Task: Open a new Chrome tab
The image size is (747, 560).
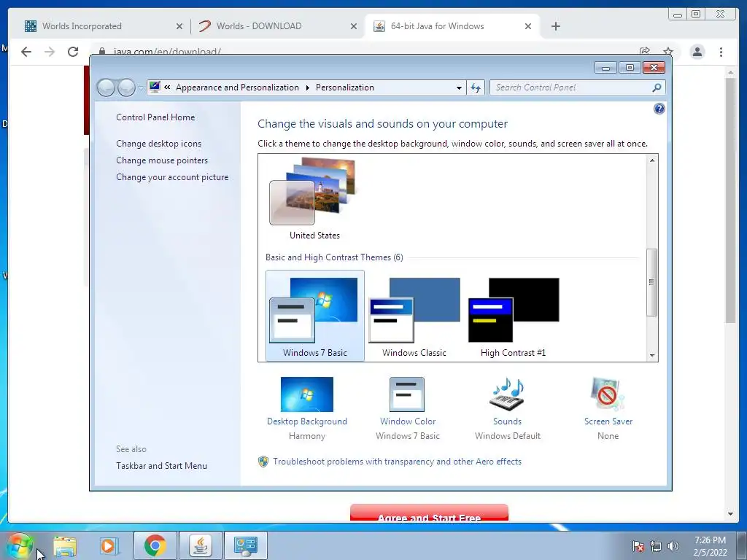Action: tap(555, 26)
